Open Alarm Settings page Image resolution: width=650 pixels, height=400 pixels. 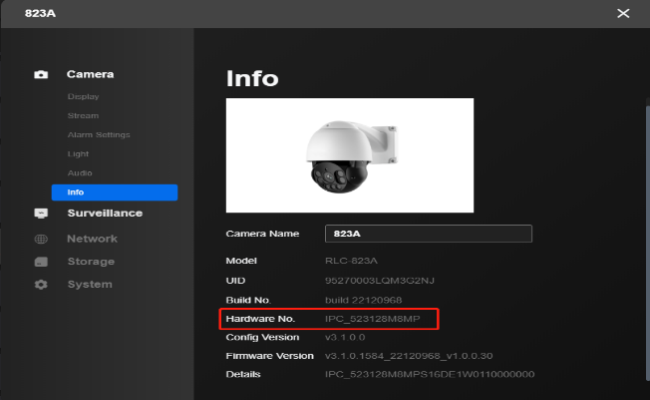pyautogui.click(x=98, y=135)
